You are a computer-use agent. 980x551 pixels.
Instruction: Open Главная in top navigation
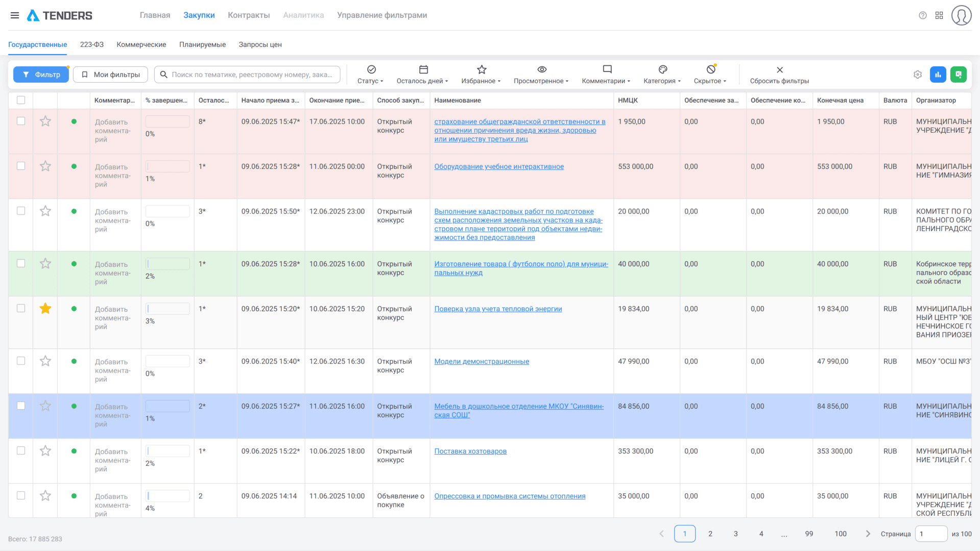click(x=155, y=15)
